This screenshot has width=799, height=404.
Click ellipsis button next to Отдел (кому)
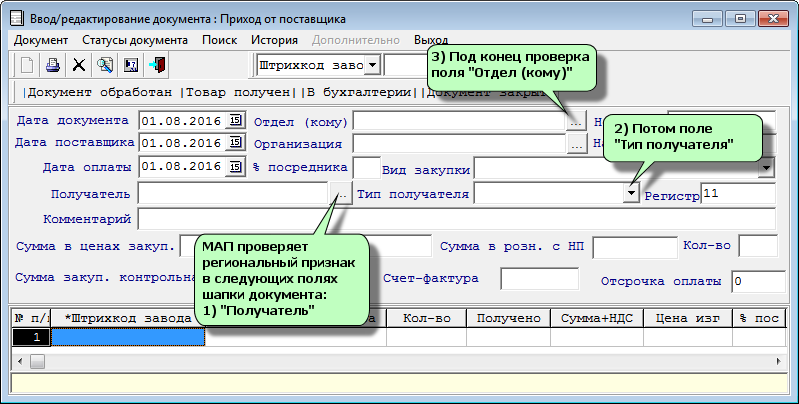coord(576,122)
